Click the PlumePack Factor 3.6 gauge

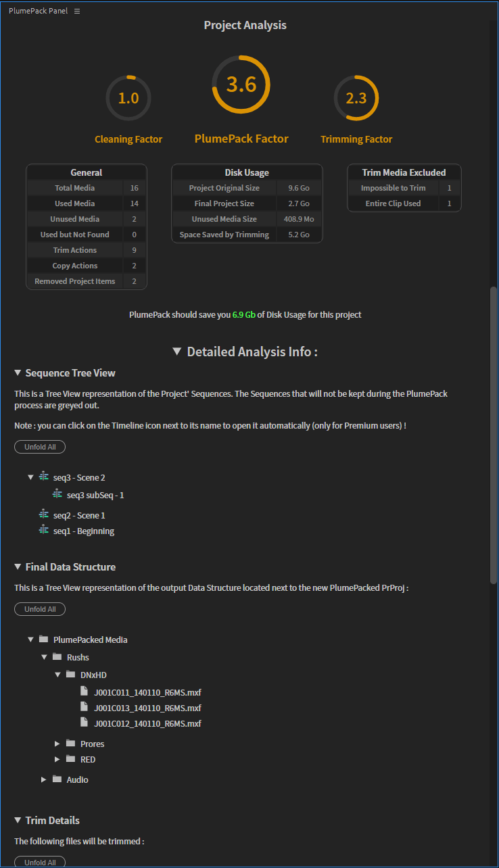point(241,85)
